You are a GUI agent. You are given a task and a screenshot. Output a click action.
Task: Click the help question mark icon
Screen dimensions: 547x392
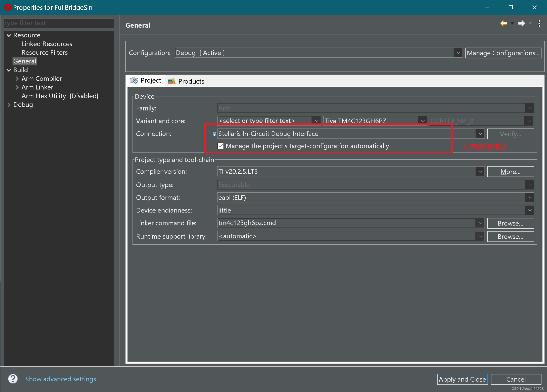point(13,379)
